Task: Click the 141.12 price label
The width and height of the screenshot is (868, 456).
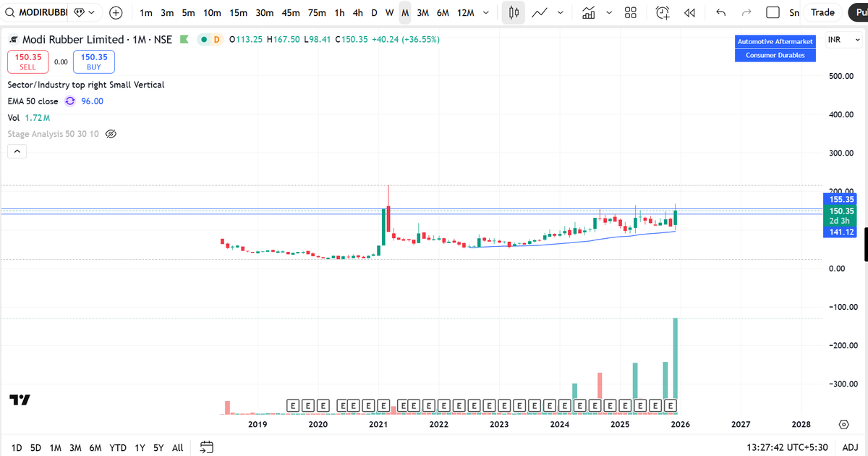Action: pos(841,232)
